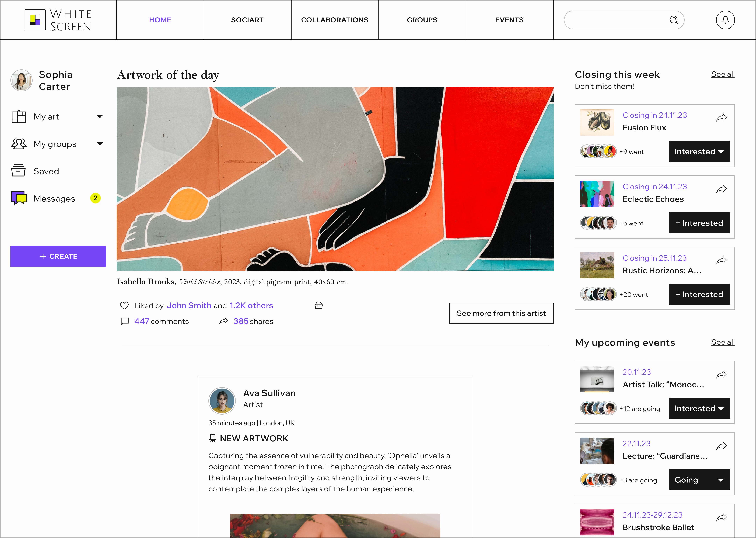Toggle + Interested for Eclectic Echoes
756x538 pixels.
coord(699,223)
